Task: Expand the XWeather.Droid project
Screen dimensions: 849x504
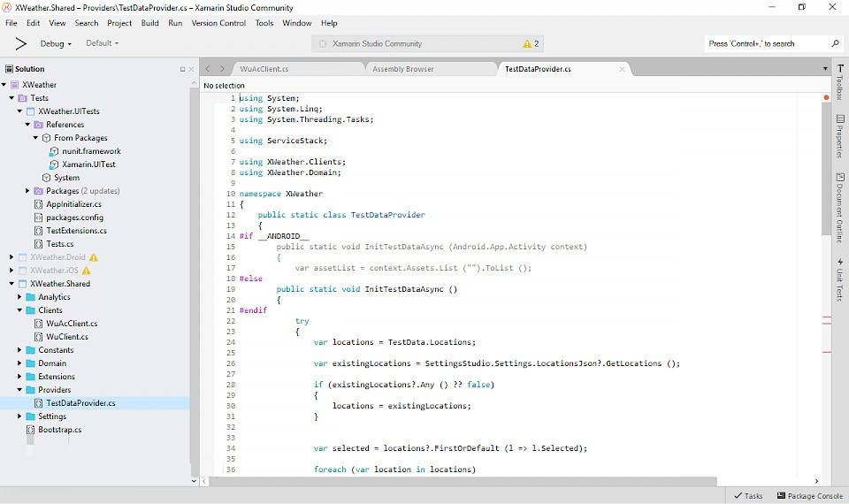Action: 11,257
